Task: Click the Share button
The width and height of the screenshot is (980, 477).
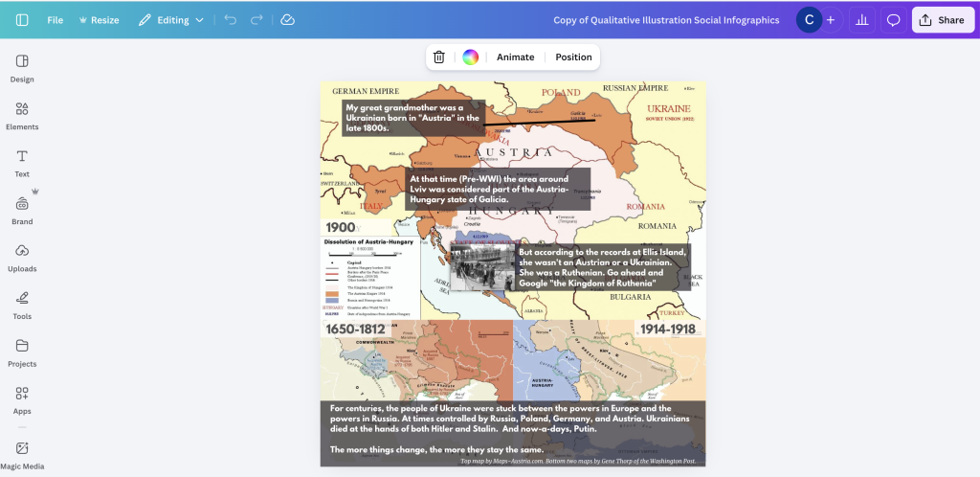Action: pyautogui.click(x=943, y=20)
